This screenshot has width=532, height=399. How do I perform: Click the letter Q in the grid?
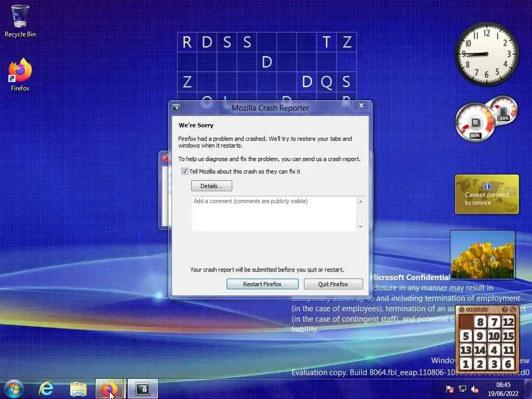point(326,82)
